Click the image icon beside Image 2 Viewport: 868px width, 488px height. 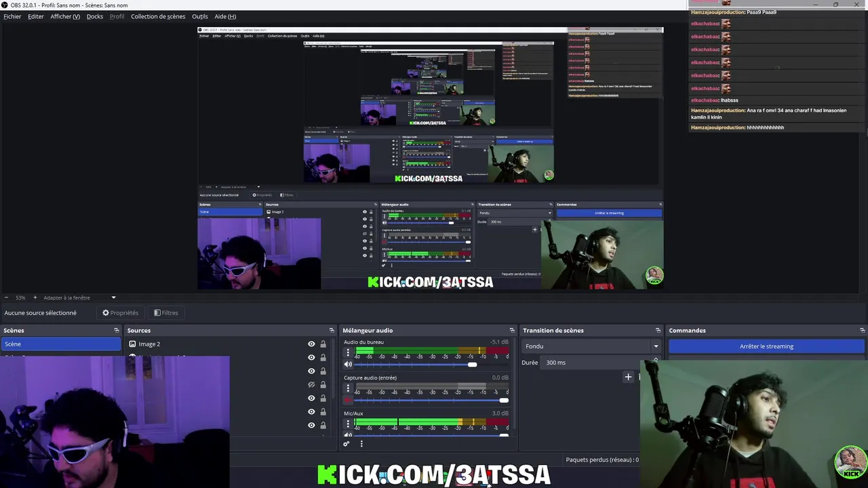point(133,344)
